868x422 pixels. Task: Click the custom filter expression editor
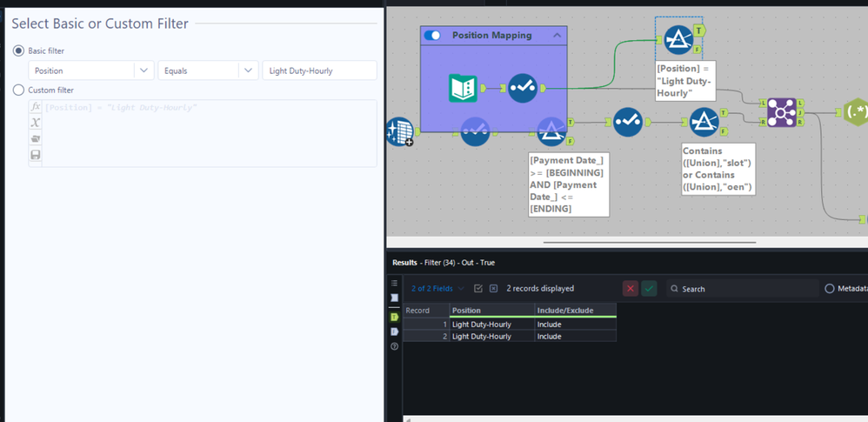tap(210, 133)
